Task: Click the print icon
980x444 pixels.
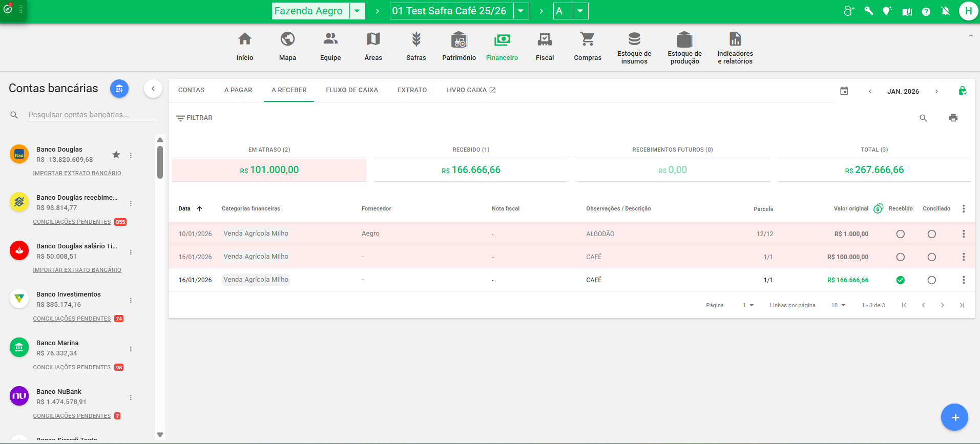Action: [953, 118]
